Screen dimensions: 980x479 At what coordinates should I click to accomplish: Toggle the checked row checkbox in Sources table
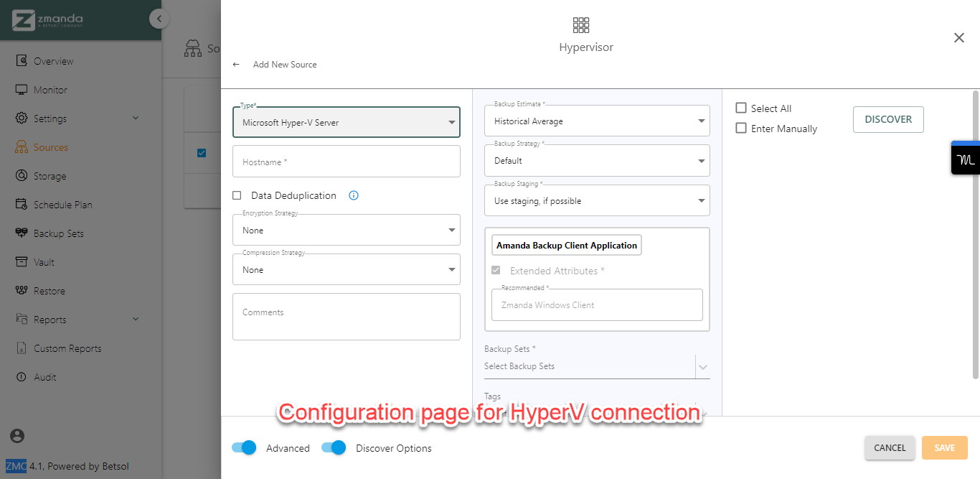[x=202, y=152]
